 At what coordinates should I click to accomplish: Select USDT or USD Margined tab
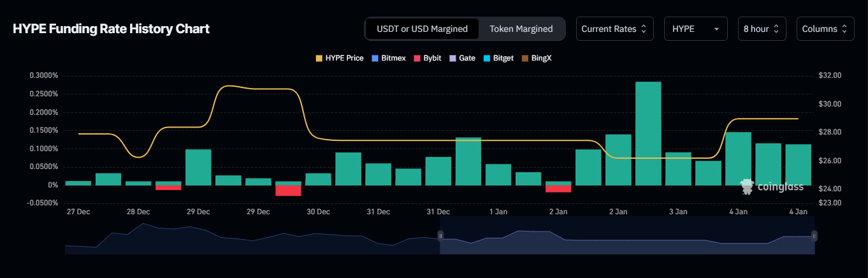[x=422, y=29]
